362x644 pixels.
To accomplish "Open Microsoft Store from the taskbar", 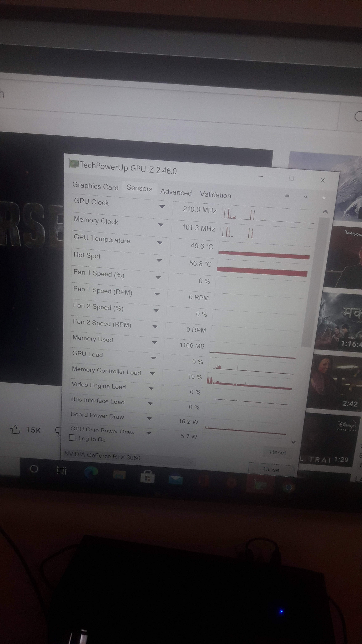I will click(147, 476).
